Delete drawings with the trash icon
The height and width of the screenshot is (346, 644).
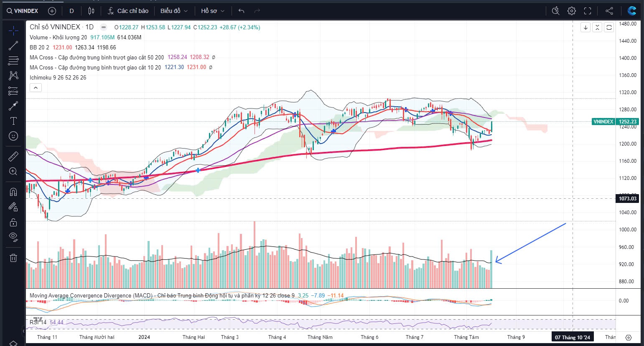(x=13, y=258)
